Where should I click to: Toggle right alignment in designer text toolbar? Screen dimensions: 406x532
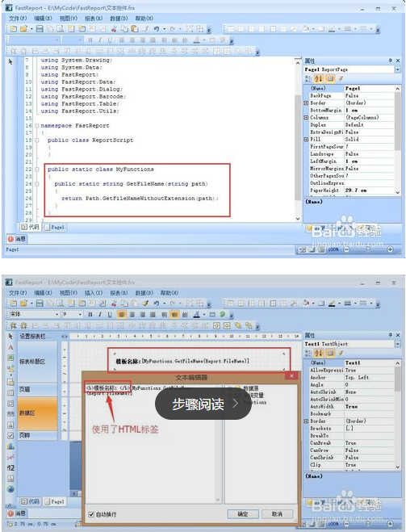coord(142,315)
